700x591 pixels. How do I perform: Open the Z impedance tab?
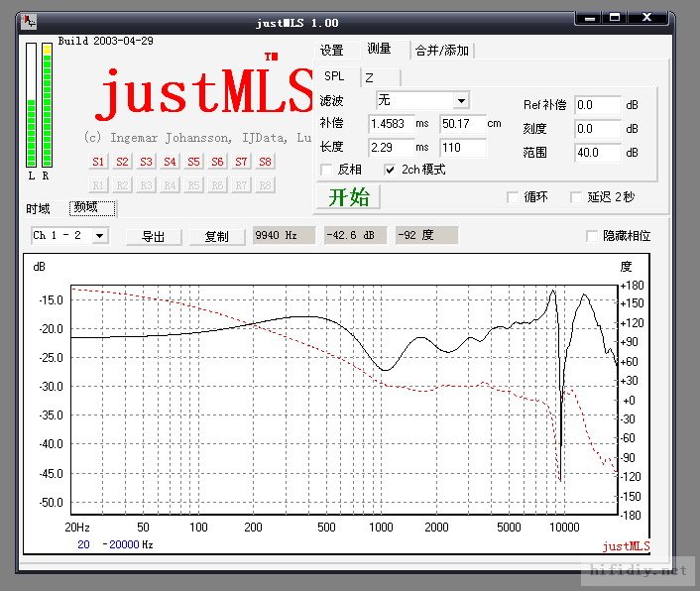pos(369,76)
